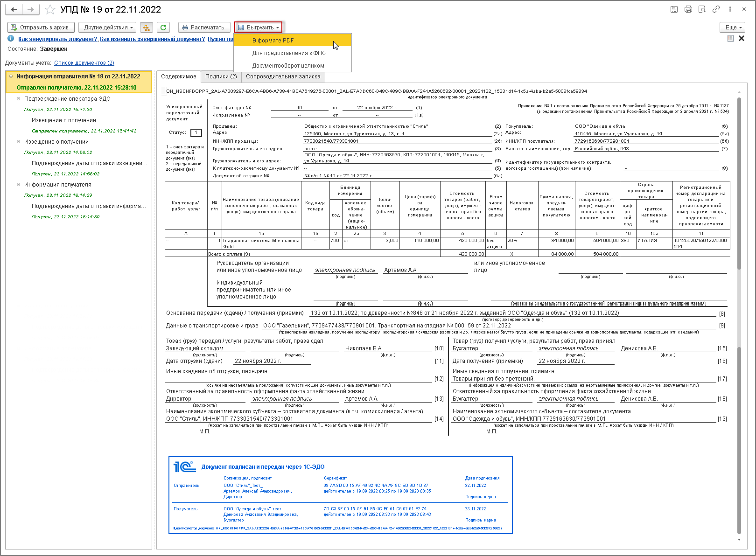Click the vertical scrollbar of the document

[739, 315]
